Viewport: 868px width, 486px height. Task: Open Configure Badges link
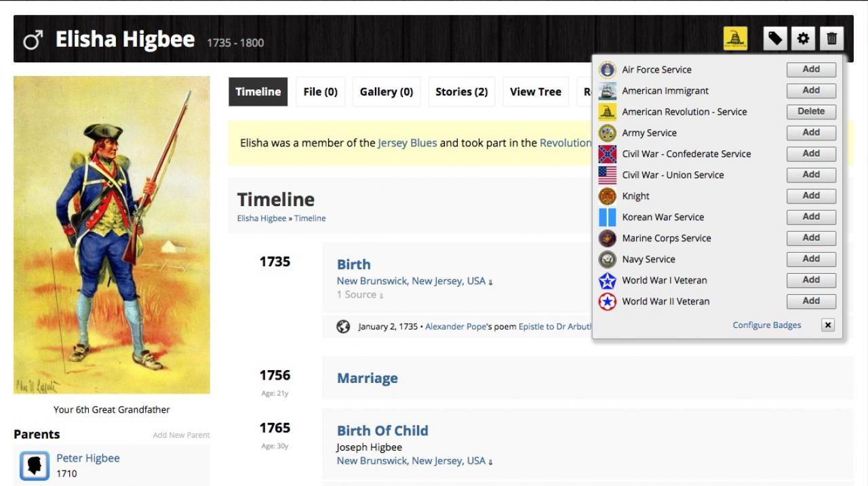coord(767,325)
